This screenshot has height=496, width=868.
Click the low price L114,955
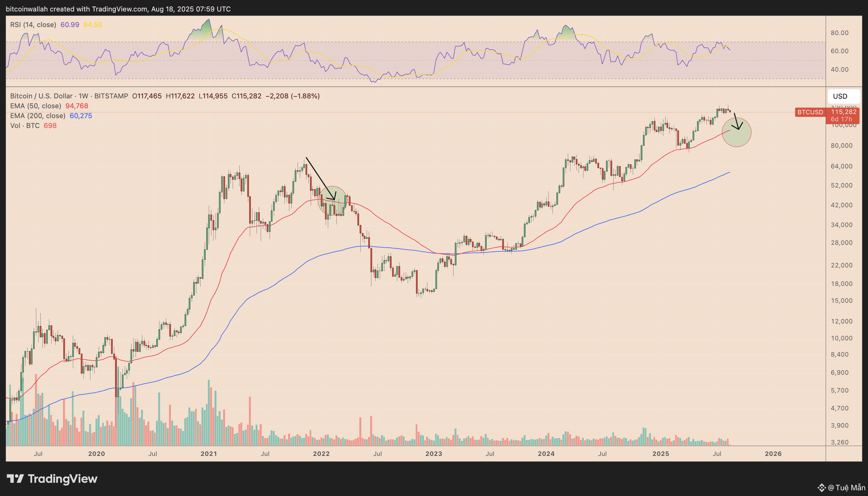coord(213,96)
